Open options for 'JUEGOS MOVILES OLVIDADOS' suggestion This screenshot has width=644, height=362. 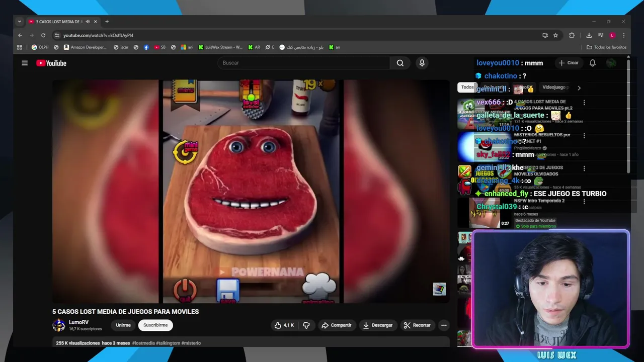pos(584,168)
